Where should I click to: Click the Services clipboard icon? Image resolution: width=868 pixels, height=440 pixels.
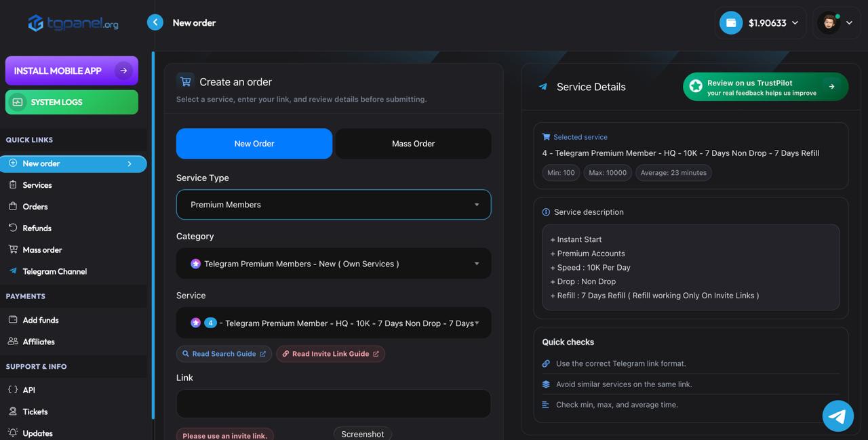pyautogui.click(x=13, y=184)
